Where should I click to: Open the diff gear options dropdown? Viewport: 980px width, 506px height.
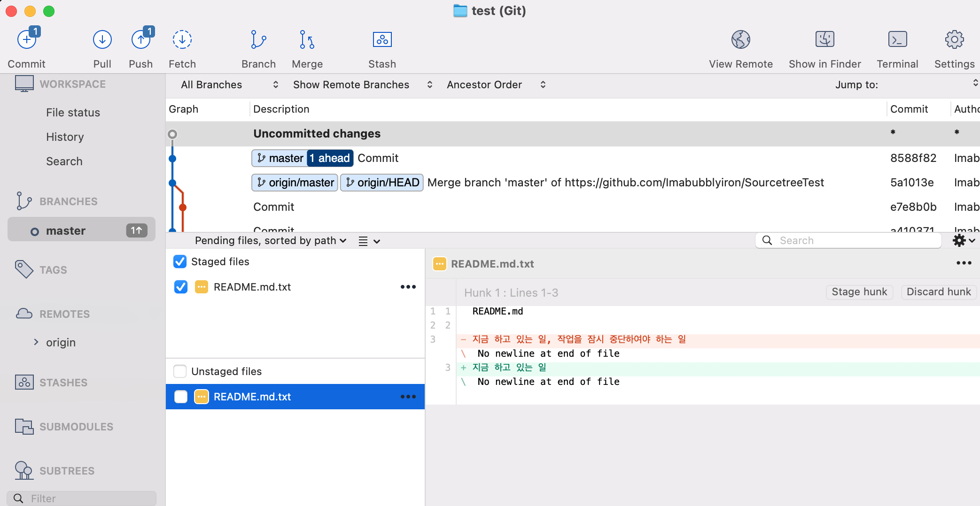[964, 240]
